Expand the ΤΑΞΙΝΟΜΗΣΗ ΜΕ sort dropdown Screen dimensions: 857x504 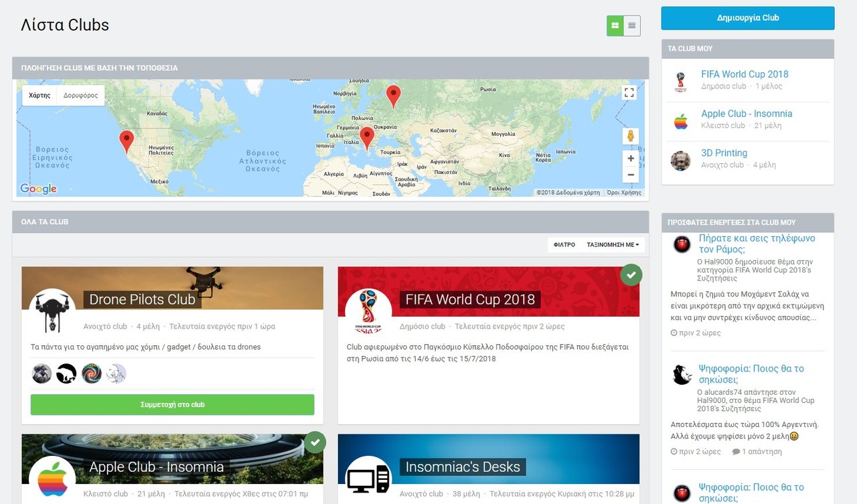(613, 245)
